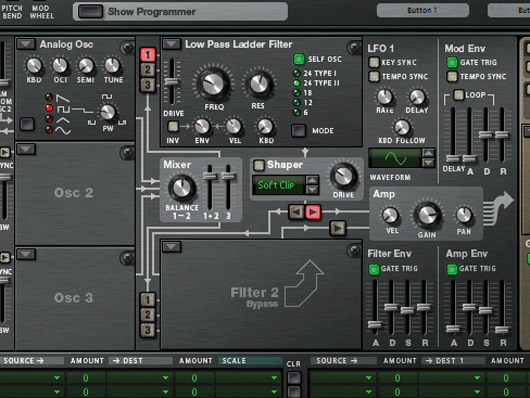530x398 pixels.
Task: Click the filter KBD knob
Action: point(265,126)
